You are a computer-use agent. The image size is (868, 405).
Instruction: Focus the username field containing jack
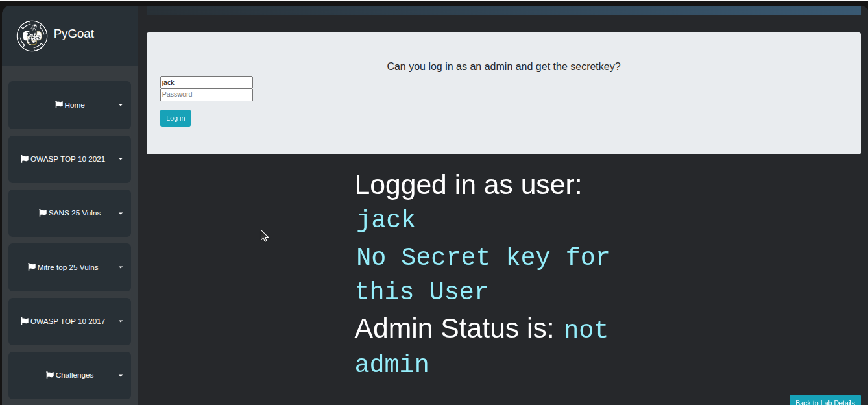pos(206,82)
